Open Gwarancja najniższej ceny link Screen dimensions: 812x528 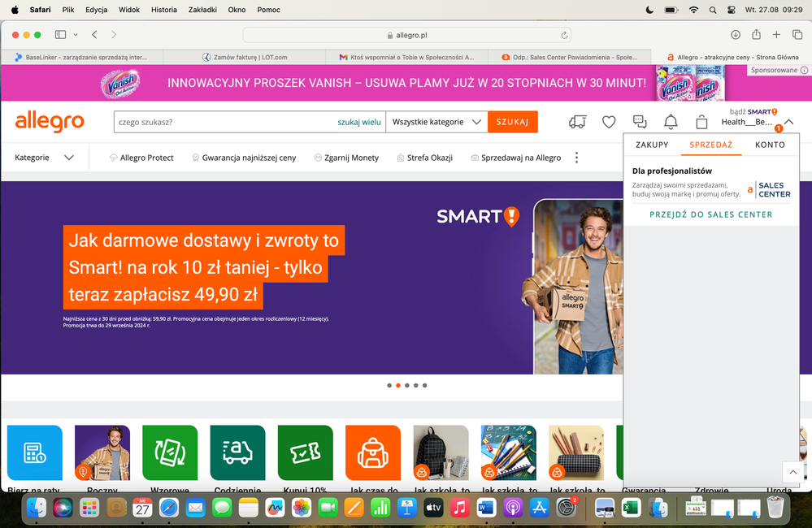(x=244, y=158)
